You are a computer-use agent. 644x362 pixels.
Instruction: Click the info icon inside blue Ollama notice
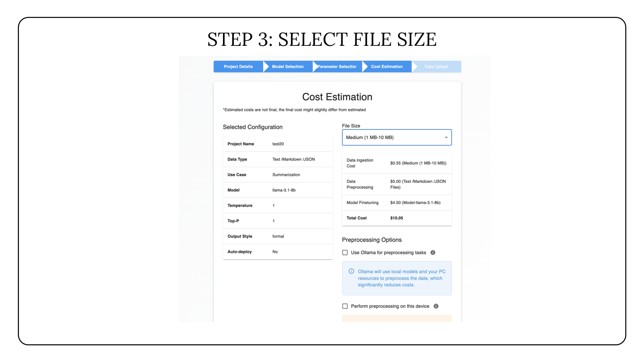pos(351,271)
